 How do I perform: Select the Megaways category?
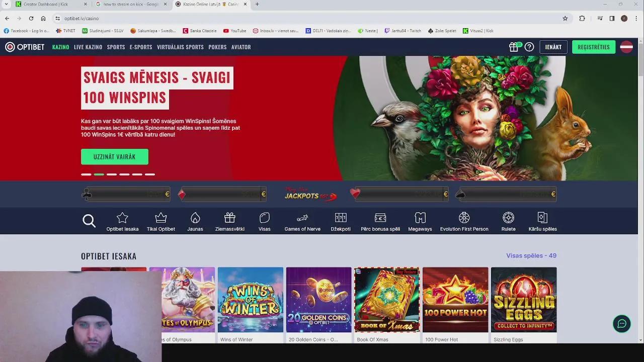420,222
